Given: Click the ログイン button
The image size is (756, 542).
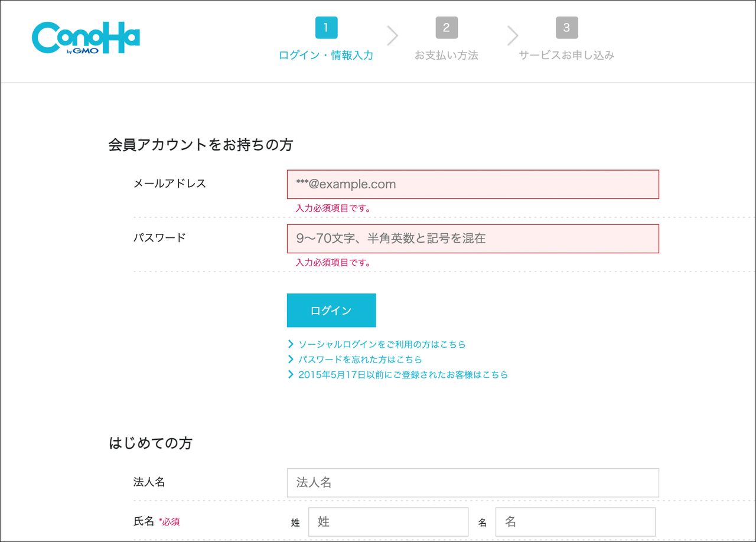Looking at the screenshot, I should (331, 311).
